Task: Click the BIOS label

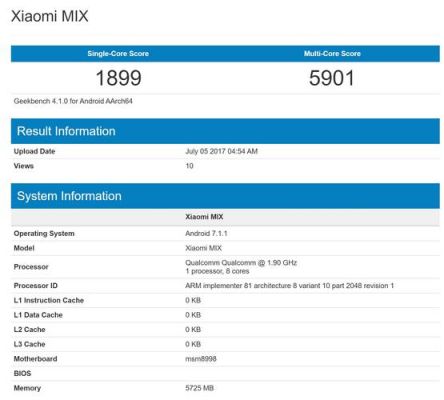Action: pos(22,374)
